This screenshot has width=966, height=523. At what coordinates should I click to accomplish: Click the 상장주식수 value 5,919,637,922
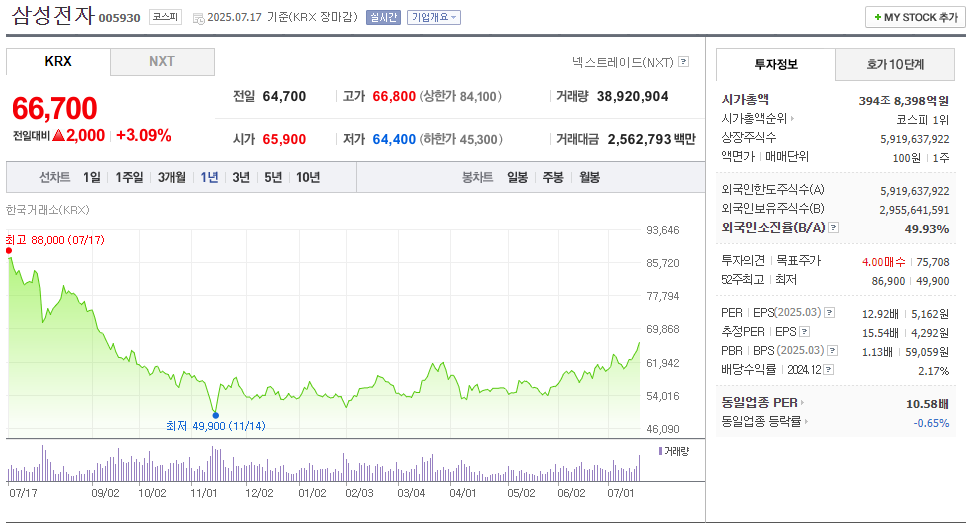(915, 139)
